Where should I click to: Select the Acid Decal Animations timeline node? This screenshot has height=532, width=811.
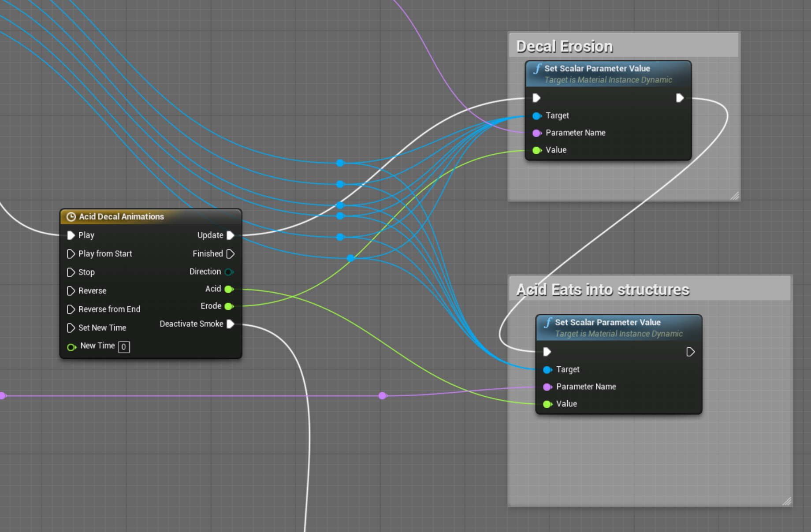coord(121,216)
